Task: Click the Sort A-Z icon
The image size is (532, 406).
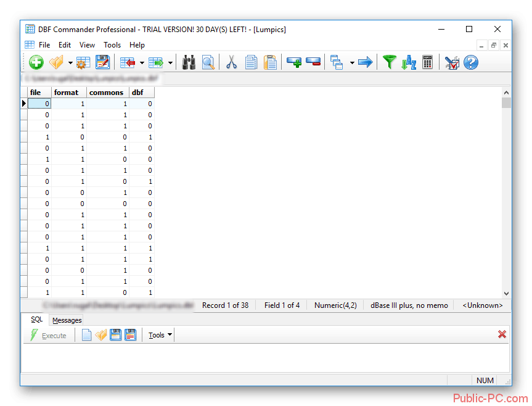Action: 408,62
